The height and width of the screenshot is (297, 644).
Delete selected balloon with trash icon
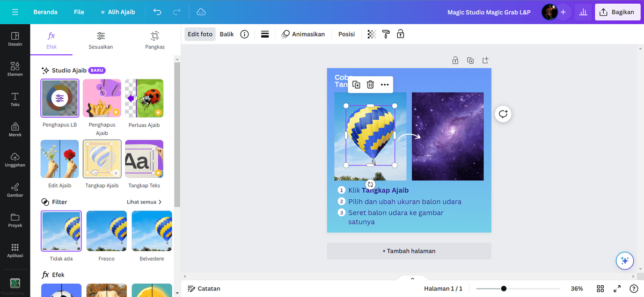[370, 84]
